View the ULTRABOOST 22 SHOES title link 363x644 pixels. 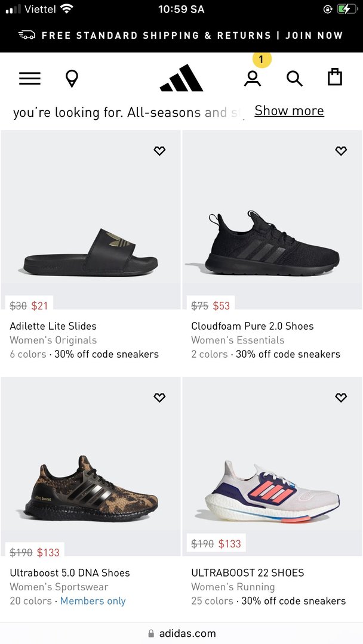coord(248,573)
